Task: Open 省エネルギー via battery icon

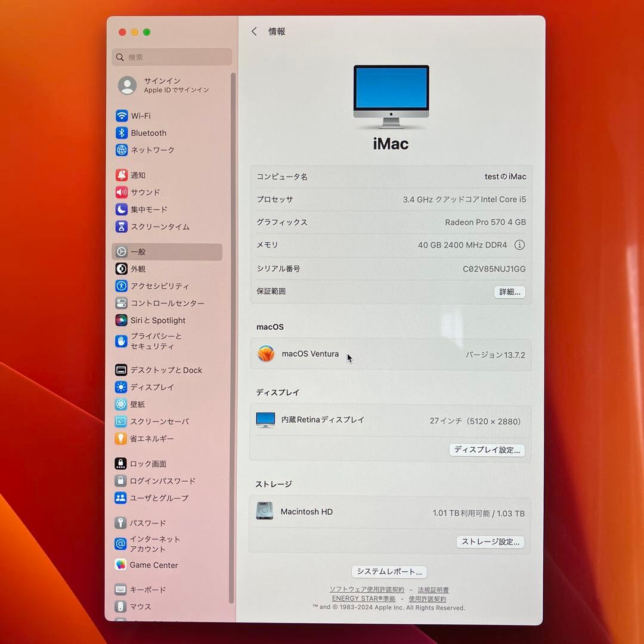Action: pos(120,438)
